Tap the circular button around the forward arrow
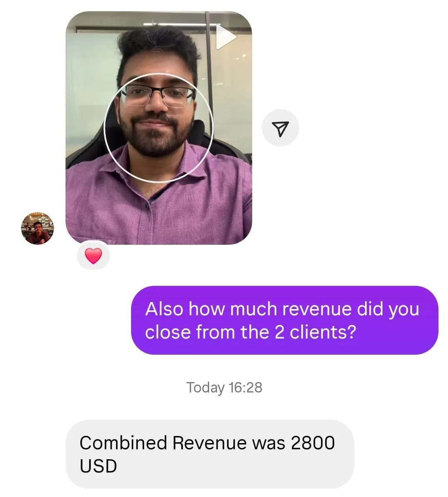Screen dimensions: 448x497 [280, 128]
